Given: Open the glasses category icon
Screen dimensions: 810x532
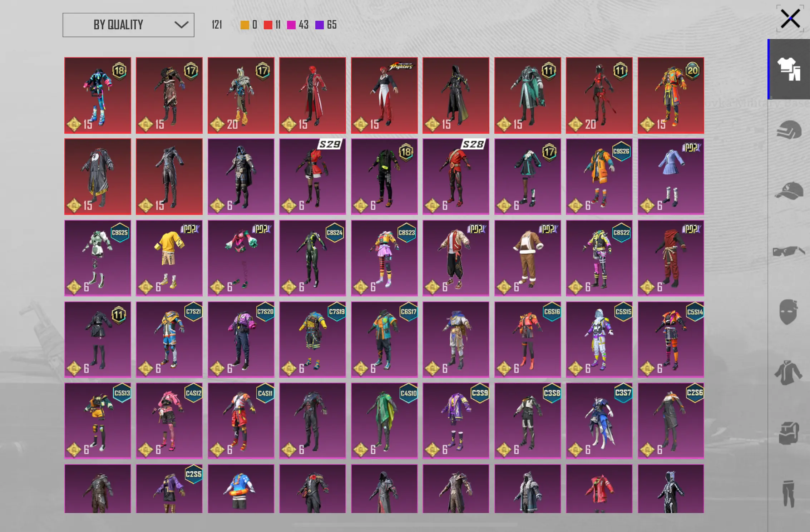Looking at the screenshot, I should coord(789,251).
